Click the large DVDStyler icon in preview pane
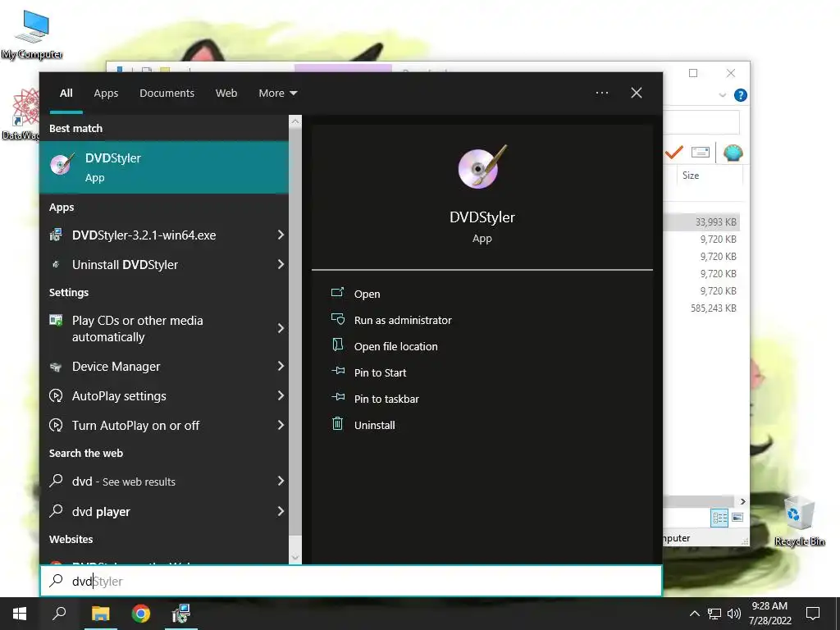Viewport: 840px width, 630px height. [482, 167]
